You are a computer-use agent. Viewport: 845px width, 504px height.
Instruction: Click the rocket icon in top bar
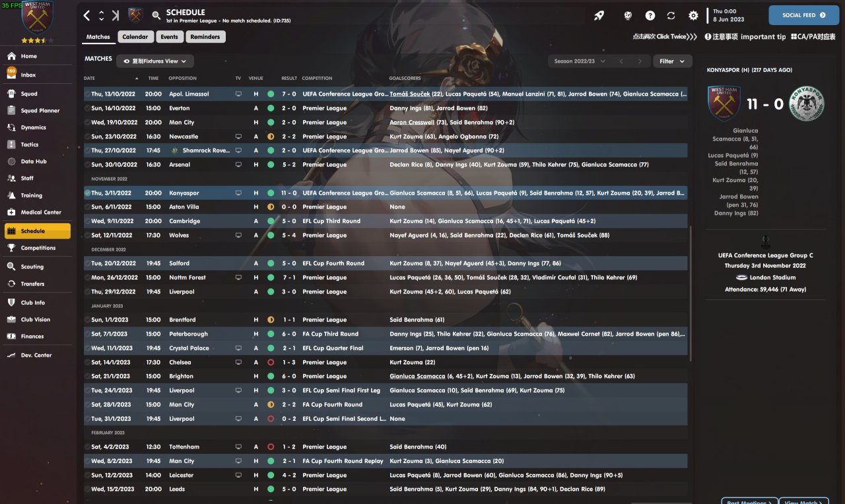tap(599, 15)
